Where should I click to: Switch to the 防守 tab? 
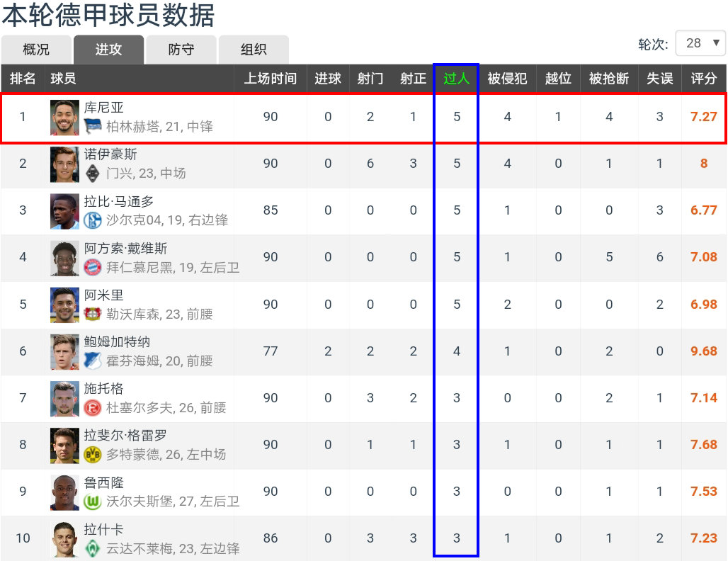(x=181, y=50)
